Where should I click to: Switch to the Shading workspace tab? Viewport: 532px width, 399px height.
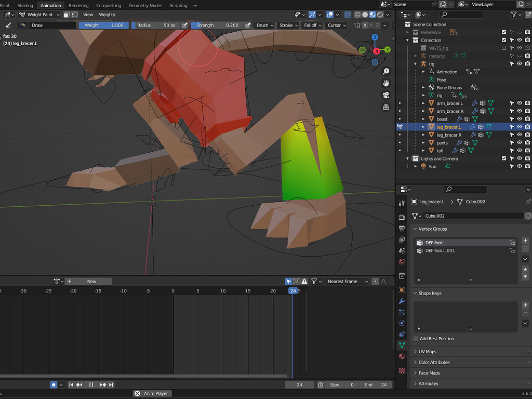(25, 5)
